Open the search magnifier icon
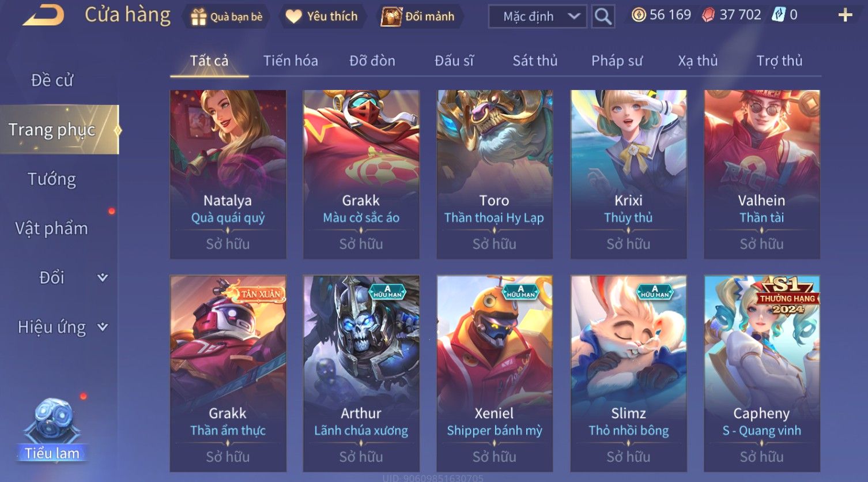This screenshot has width=868, height=482. [602, 16]
